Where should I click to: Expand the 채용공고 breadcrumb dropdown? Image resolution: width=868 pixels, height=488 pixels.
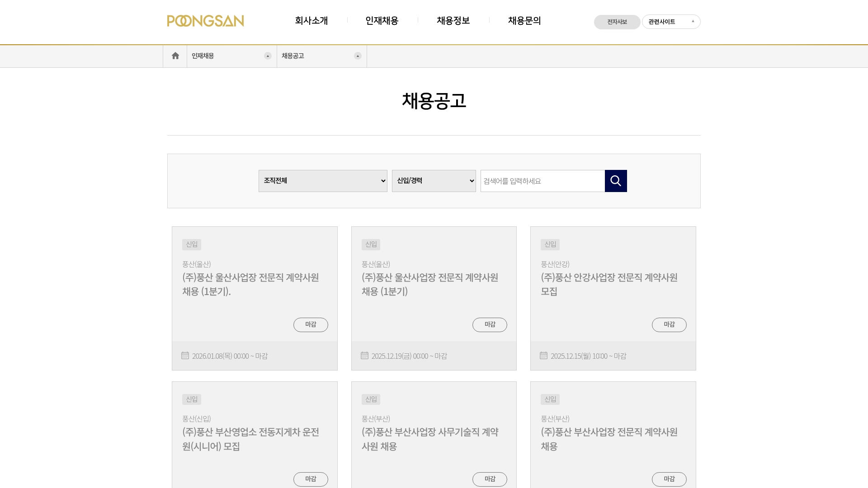[358, 56]
